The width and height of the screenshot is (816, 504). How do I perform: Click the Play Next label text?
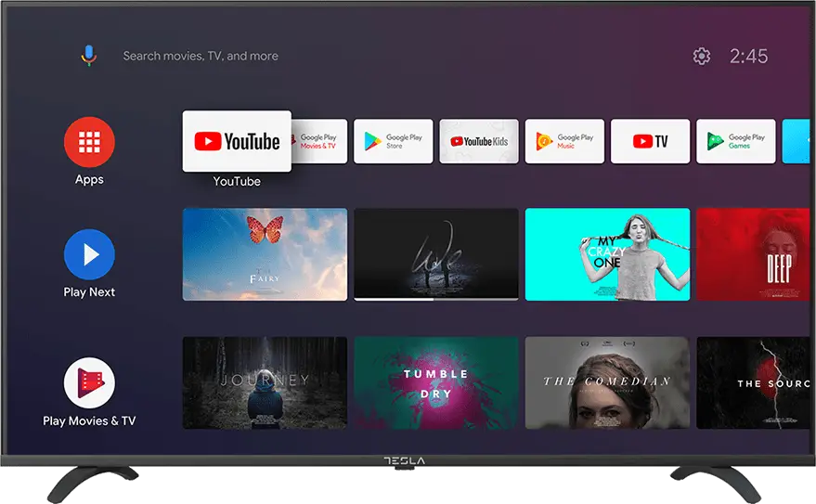coord(89,291)
